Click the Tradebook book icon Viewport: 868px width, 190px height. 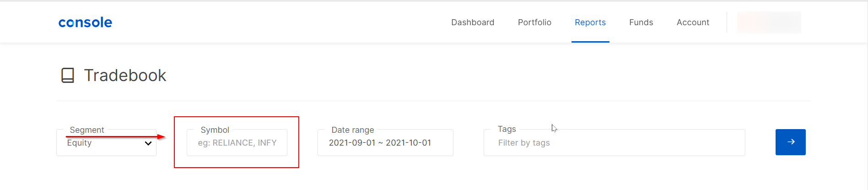point(68,75)
